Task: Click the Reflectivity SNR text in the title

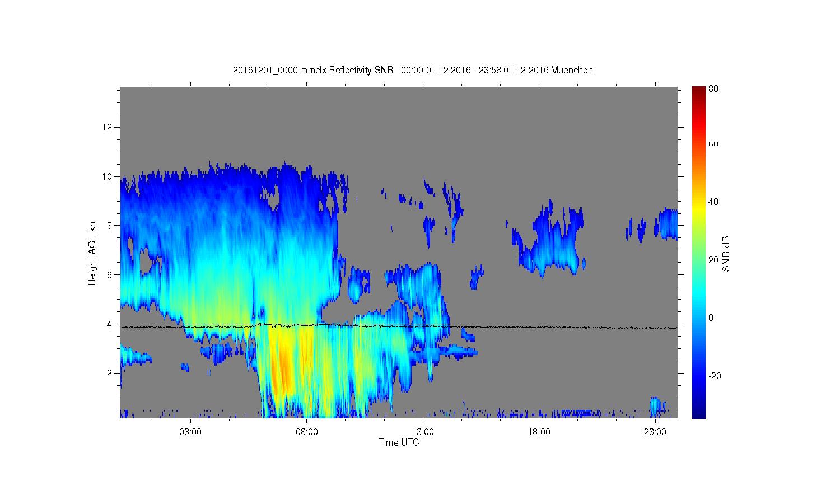Action: click(x=360, y=71)
